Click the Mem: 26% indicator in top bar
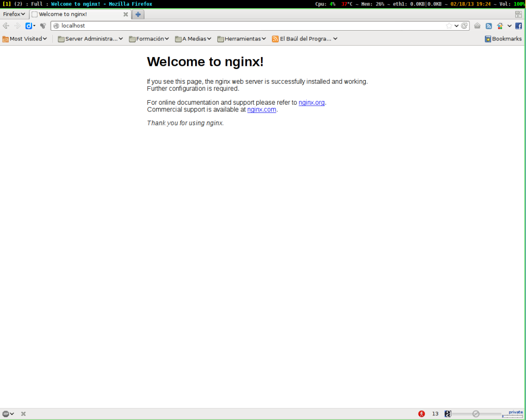Viewport: 526px width, 420px height. [373, 4]
